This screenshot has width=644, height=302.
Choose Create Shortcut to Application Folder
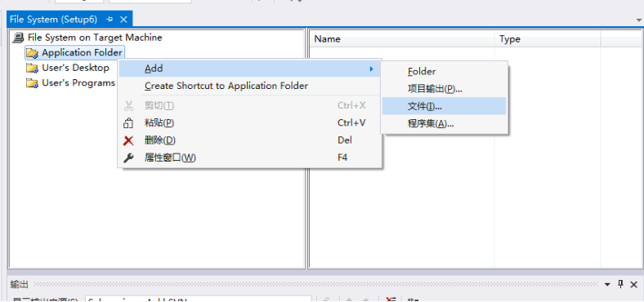[x=249, y=86]
